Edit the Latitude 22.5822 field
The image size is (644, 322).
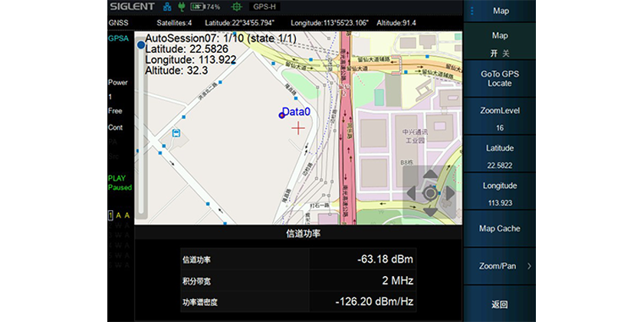point(500,156)
